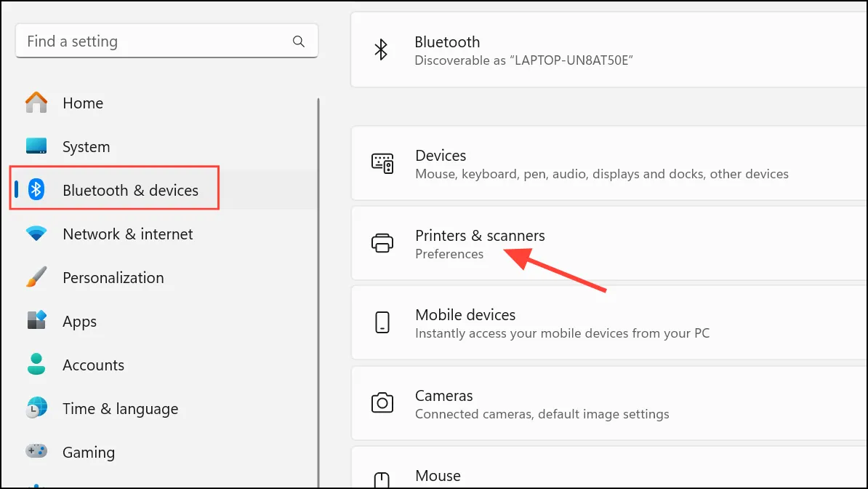Click the Network & internet wifi icon
The width and height of the screenshot is (868, 489).
point(36,234)
